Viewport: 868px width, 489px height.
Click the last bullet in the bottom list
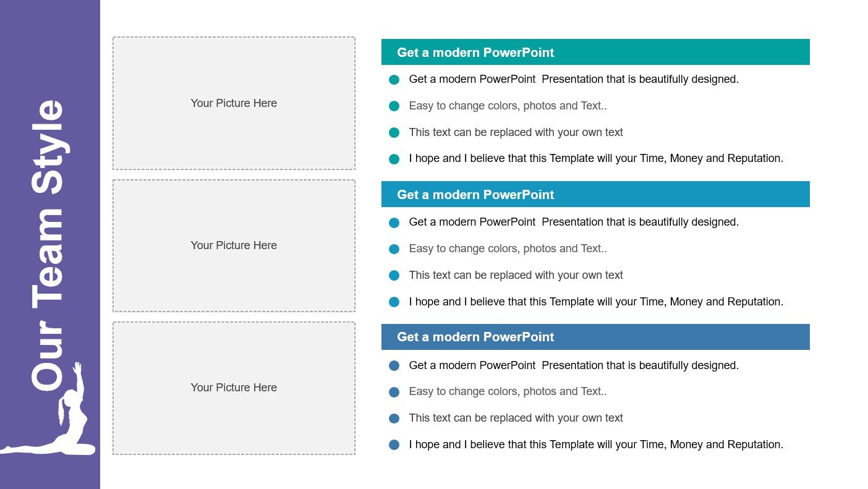[394, 444]
